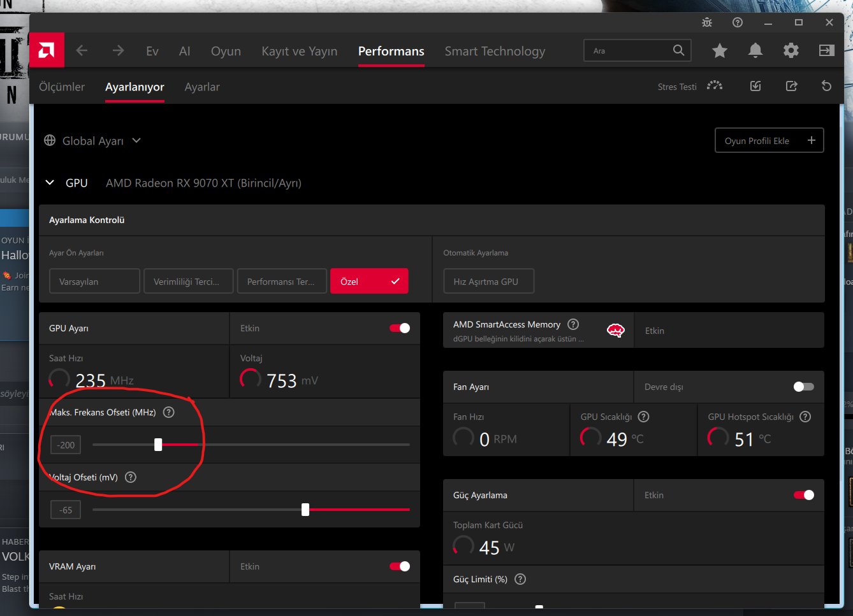
Task: Switch to the Oyun tab
Action: 226,51
